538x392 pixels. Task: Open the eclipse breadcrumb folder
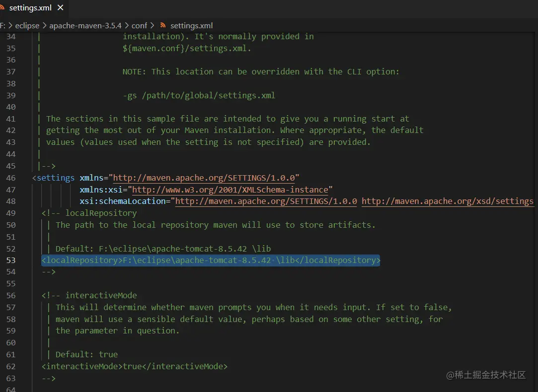[x=27, y=25]
